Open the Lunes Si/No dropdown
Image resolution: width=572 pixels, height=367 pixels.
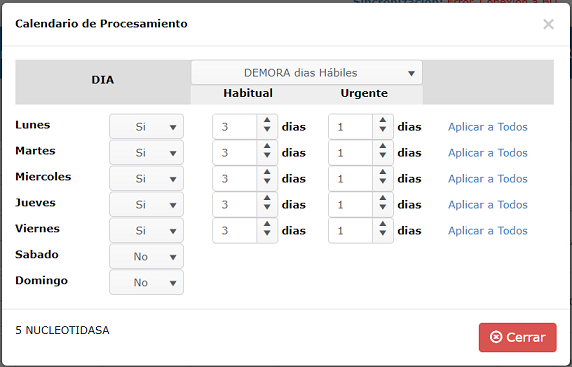(146, 127)
